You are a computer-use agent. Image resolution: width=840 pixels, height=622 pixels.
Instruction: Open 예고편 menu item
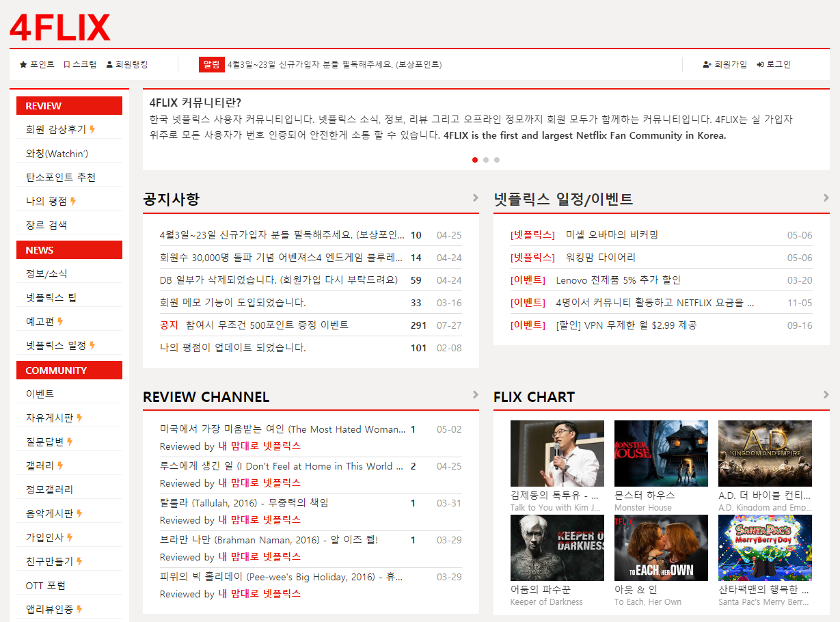point(44,321)
